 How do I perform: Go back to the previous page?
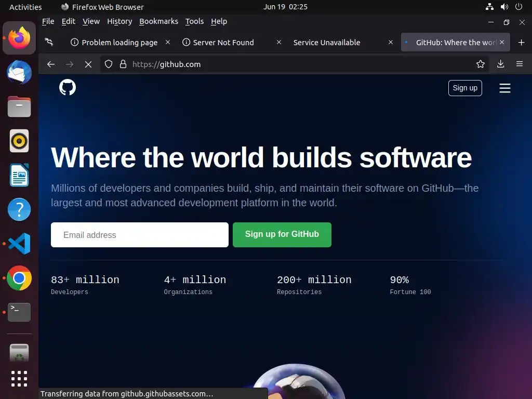(51, 64)
